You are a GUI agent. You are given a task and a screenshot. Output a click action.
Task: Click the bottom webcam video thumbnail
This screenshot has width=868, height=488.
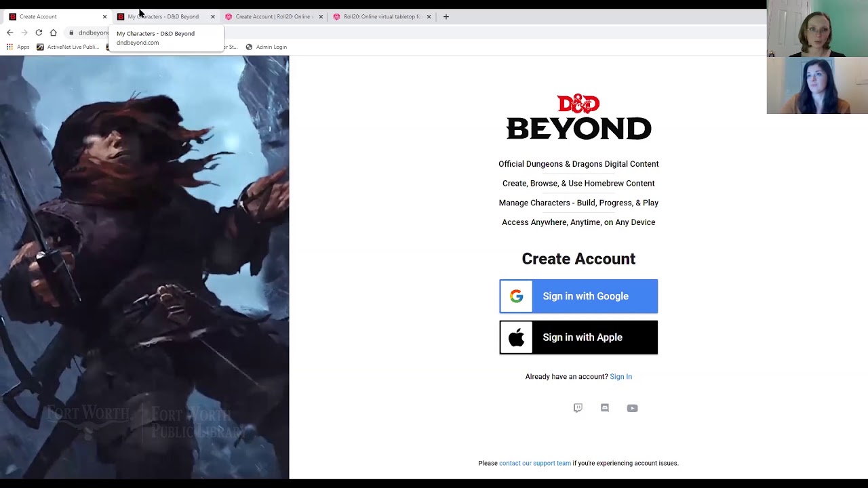(817, 85)
